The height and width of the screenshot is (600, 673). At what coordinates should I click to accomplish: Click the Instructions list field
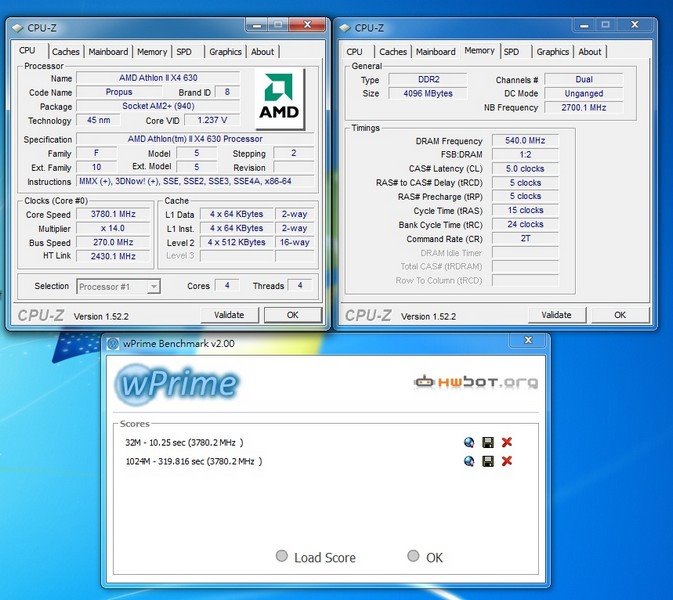195,181
